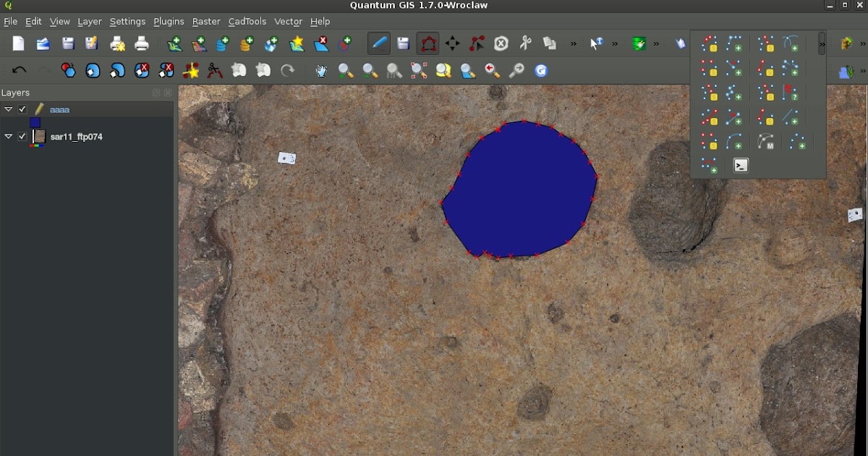
Task: Open a project with the folder icon
Action: coord(43,44)
